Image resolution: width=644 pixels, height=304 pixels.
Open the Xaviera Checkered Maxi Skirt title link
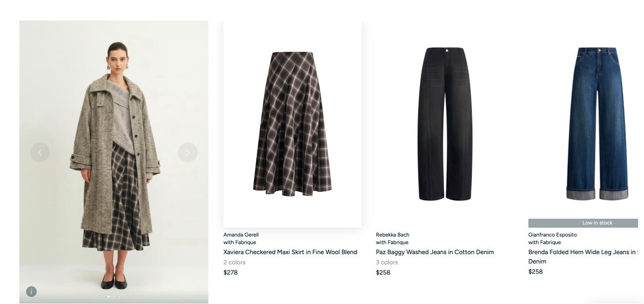tap(290, 252)
